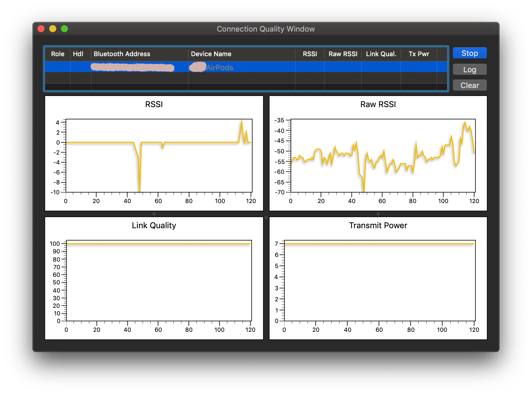
Task: Click the Stop button
Action: (469, 53)
